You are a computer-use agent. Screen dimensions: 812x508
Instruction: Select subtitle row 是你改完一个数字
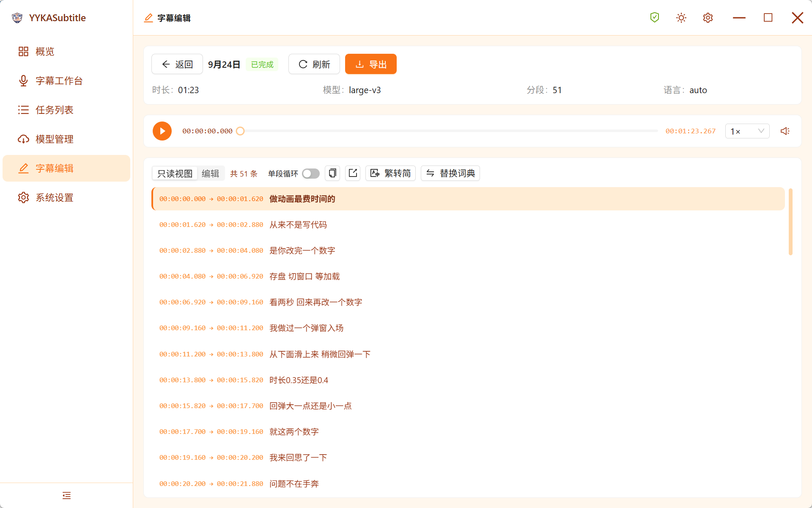pyautogui.click(x=468, y=251)
